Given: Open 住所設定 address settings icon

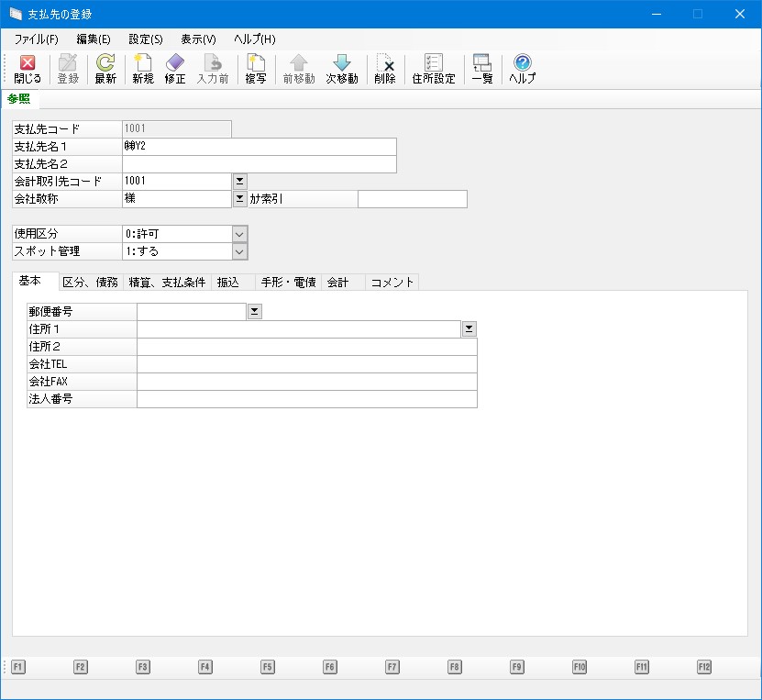Looking at the screenshot, I should [x=434, y=70].
